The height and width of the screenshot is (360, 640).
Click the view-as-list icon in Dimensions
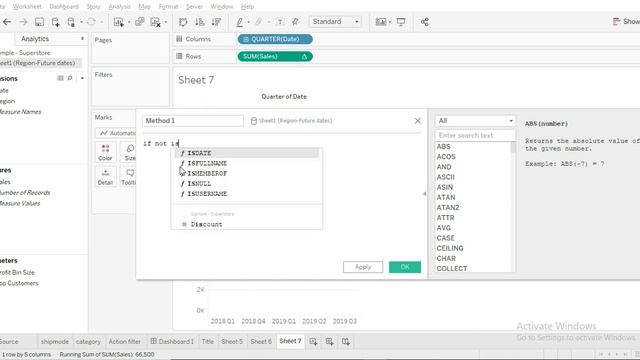(x=60, y=78)
